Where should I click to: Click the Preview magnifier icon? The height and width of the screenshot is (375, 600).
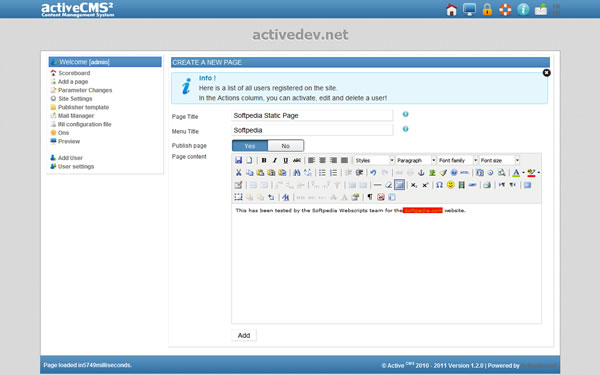501,173
